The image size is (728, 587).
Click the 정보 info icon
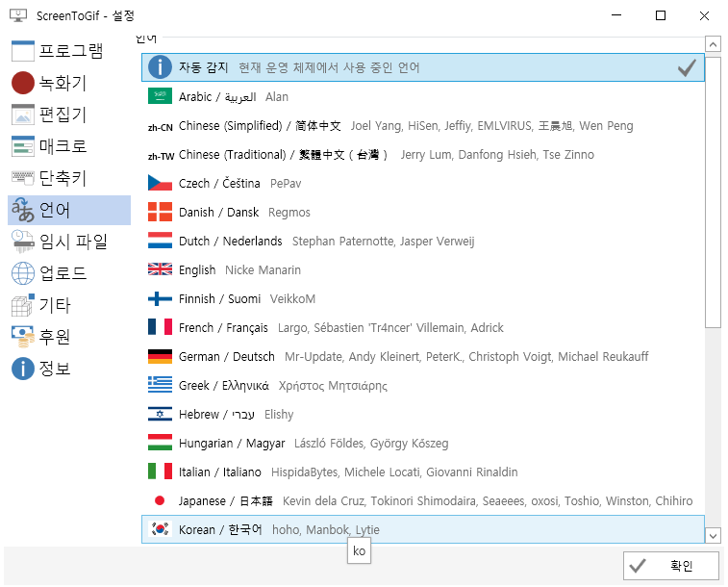pyautogui.click(x=23, y=369)
